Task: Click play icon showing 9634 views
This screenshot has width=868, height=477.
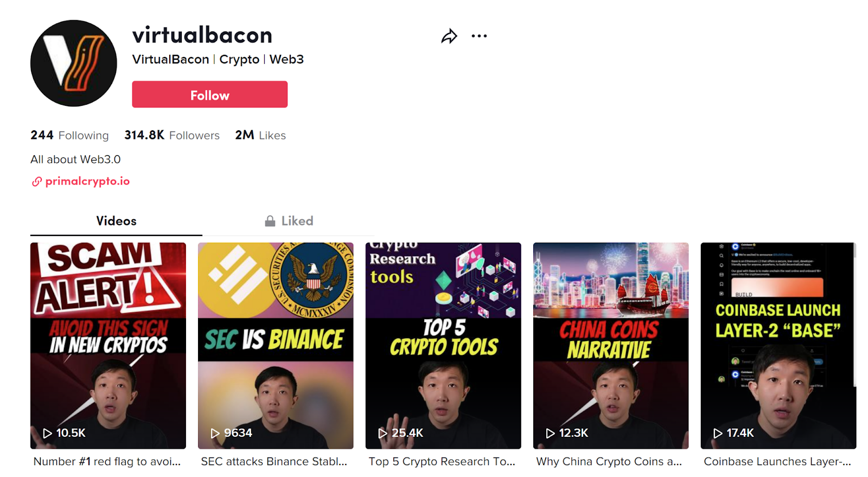Action: pos(215,433)
